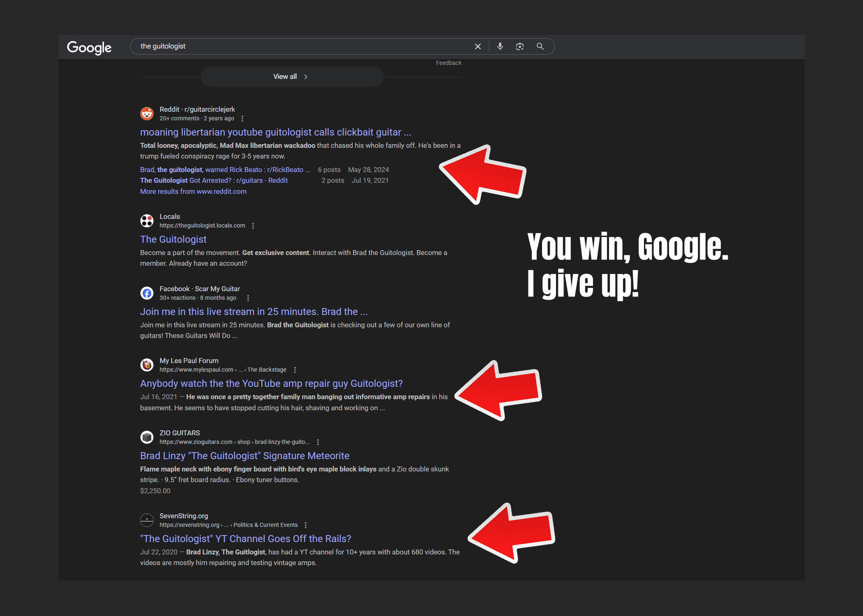Open the Feedback link
863x616 pixels.
pyautogui.click(x=448, y=63)
